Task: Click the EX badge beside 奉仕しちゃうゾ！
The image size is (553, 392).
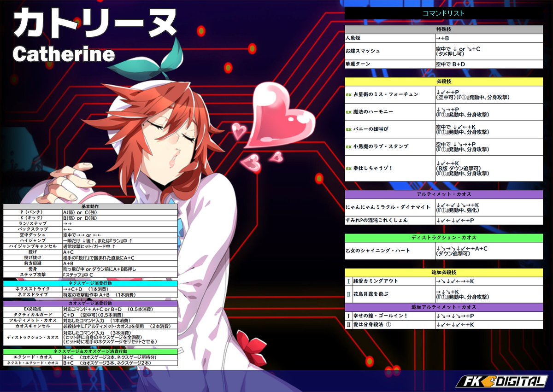Action: (x=349, y=168)
